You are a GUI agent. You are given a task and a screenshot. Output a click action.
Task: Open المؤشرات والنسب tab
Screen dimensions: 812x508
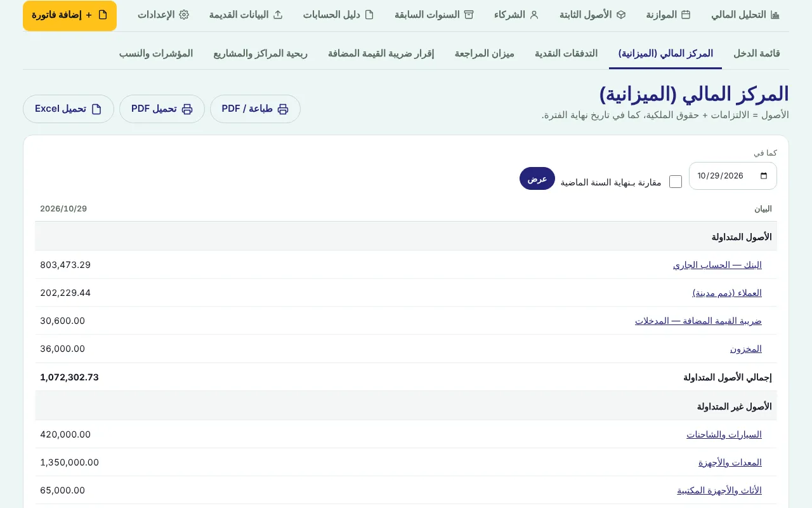tap(156, 53)
